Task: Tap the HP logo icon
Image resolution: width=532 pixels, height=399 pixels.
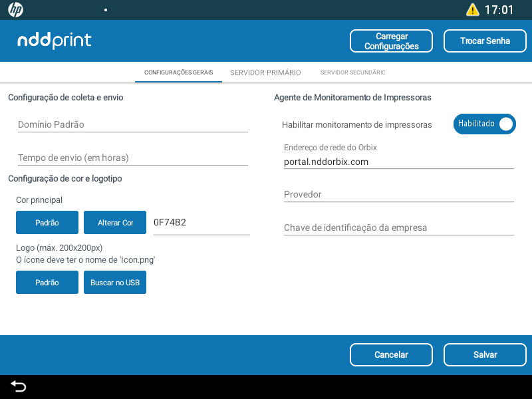Action: 15,10
